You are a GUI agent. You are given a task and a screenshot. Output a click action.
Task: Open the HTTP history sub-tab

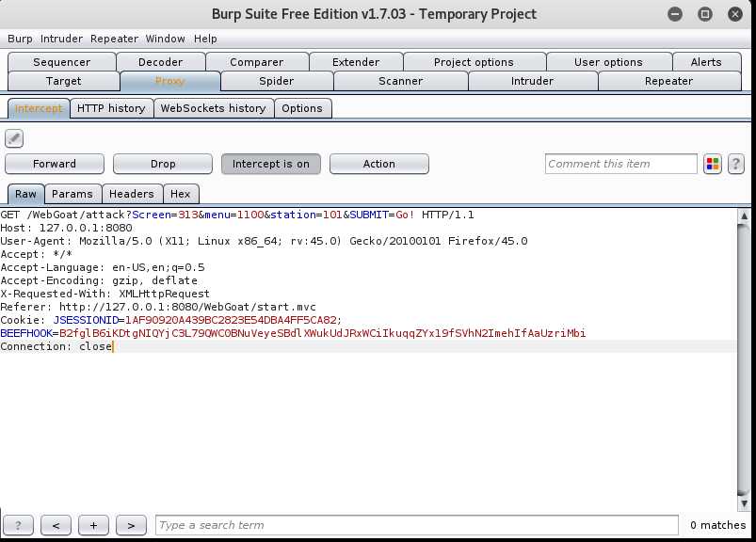tap(111, 108)
